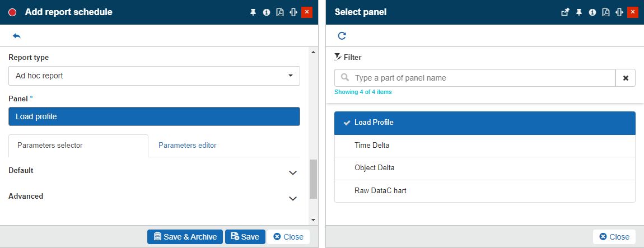The width and height of the screenshot is (644, 248).
Task: Pin the Select panel window
Action: point(579,12)
